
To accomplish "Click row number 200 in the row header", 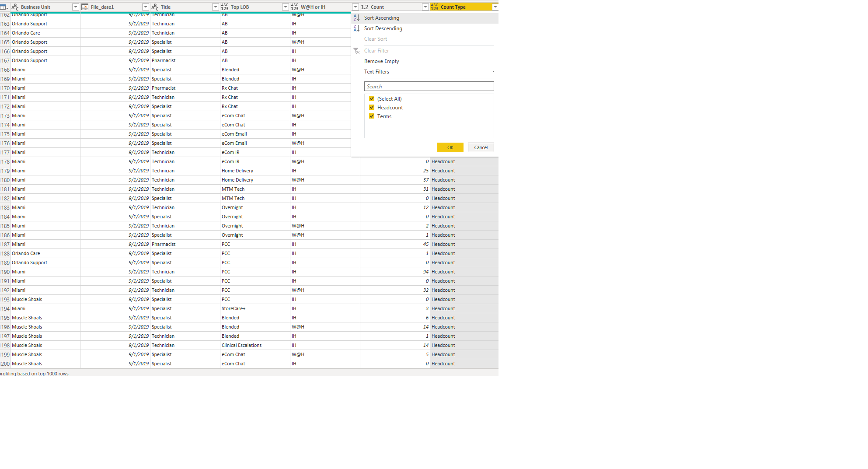I will point(5,364).
